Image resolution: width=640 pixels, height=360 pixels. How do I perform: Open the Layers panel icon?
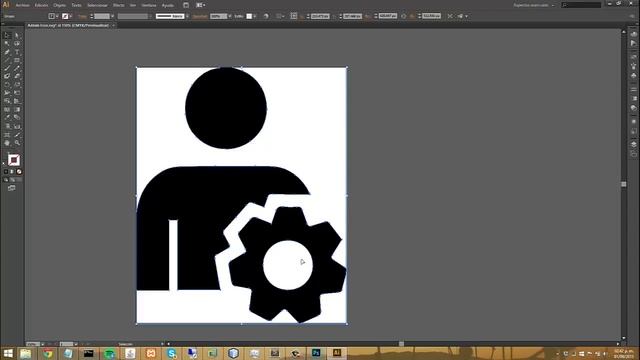click(633, 144)
